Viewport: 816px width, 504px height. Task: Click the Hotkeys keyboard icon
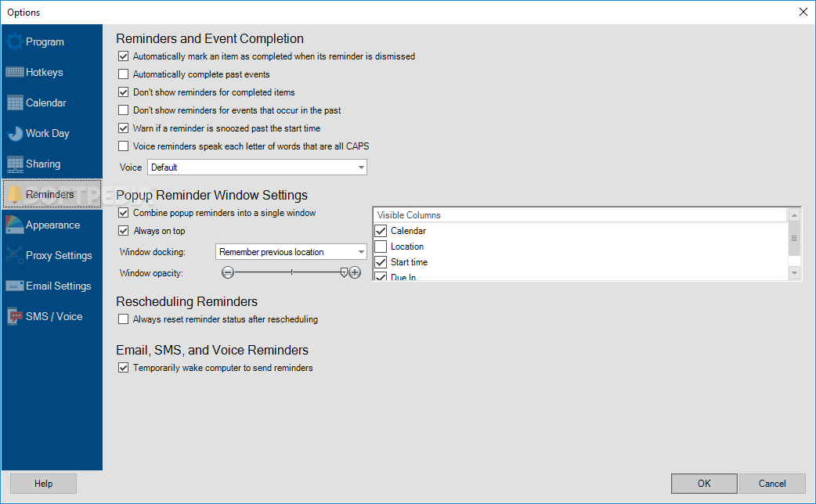(15, 72)
